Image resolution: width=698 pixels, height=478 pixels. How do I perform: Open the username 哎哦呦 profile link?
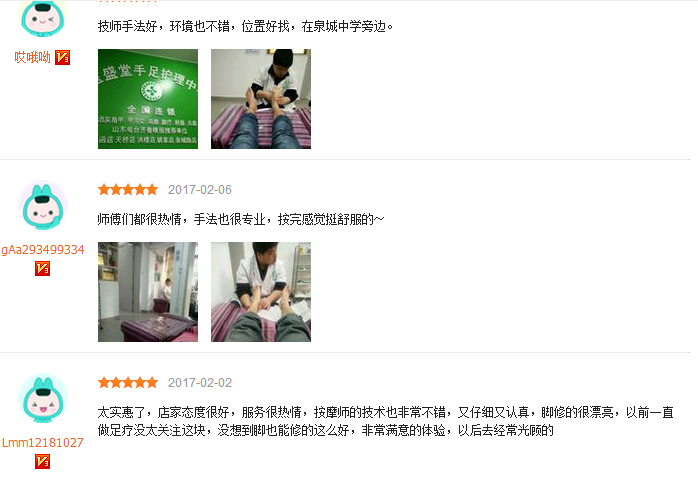pyautogui.click(x=32, y=57)
